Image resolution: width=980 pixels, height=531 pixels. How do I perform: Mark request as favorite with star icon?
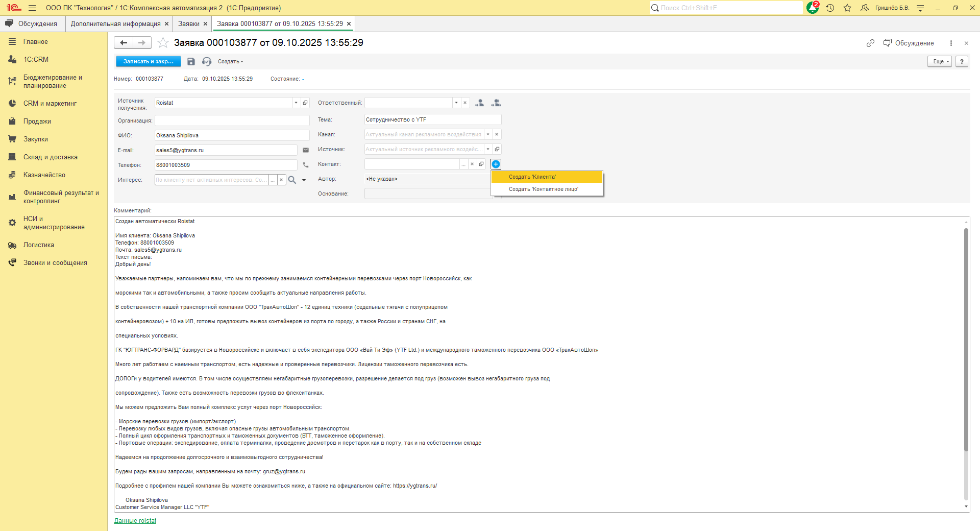[163, 43]
